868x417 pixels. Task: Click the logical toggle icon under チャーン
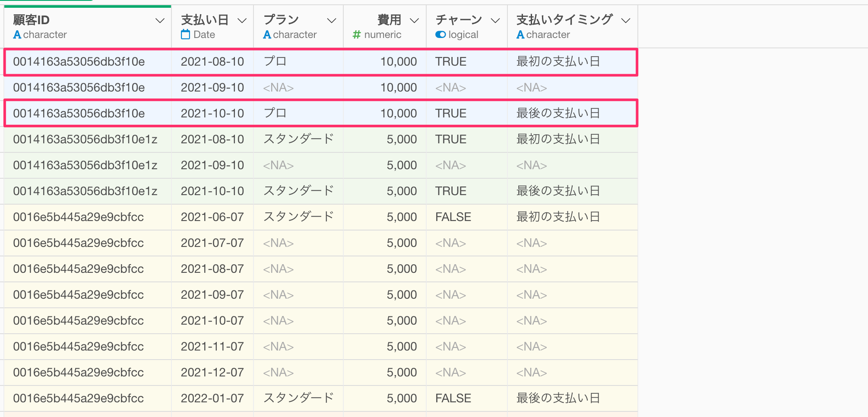point(440,35)
